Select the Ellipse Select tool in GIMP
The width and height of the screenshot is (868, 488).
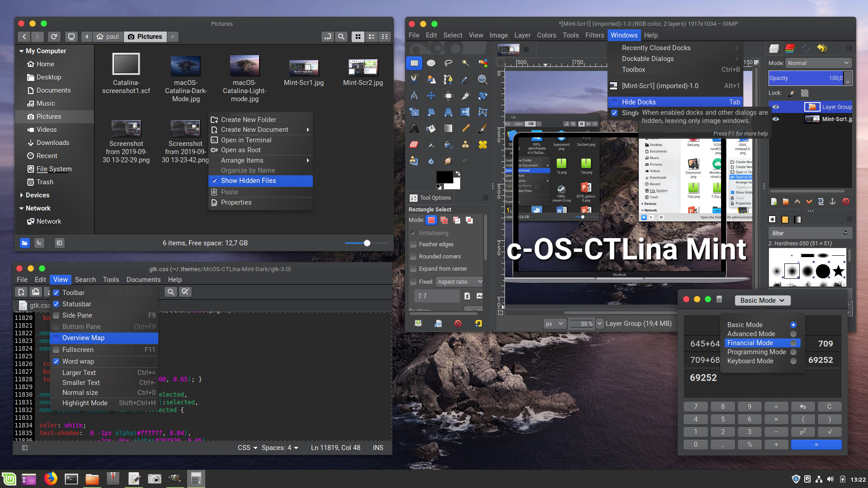coord(431,63)
